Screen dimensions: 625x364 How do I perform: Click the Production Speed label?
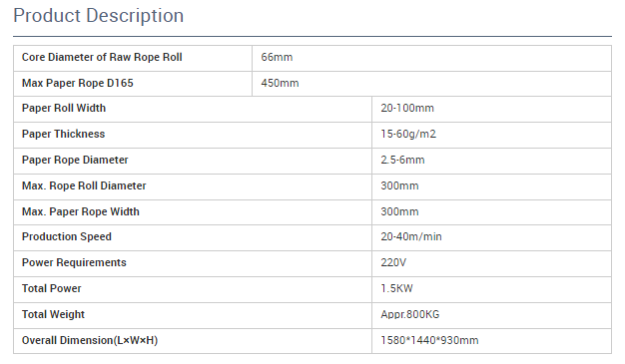pos(67,237)
